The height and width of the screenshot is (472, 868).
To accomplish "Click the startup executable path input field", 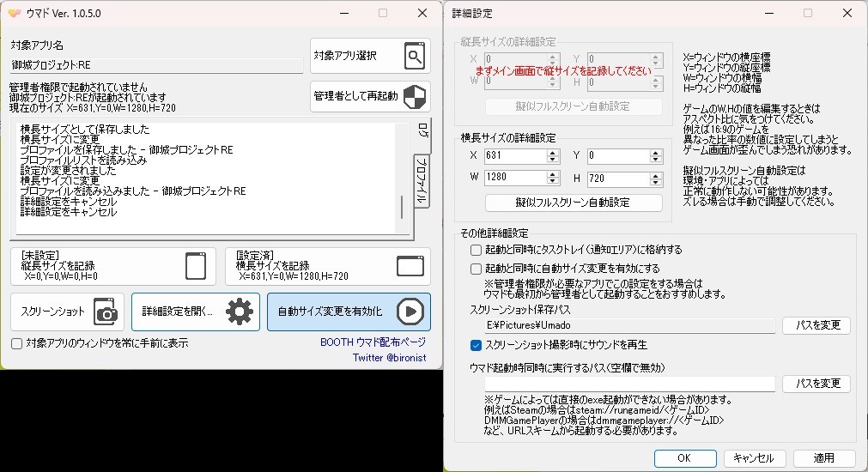I will 629,384.
